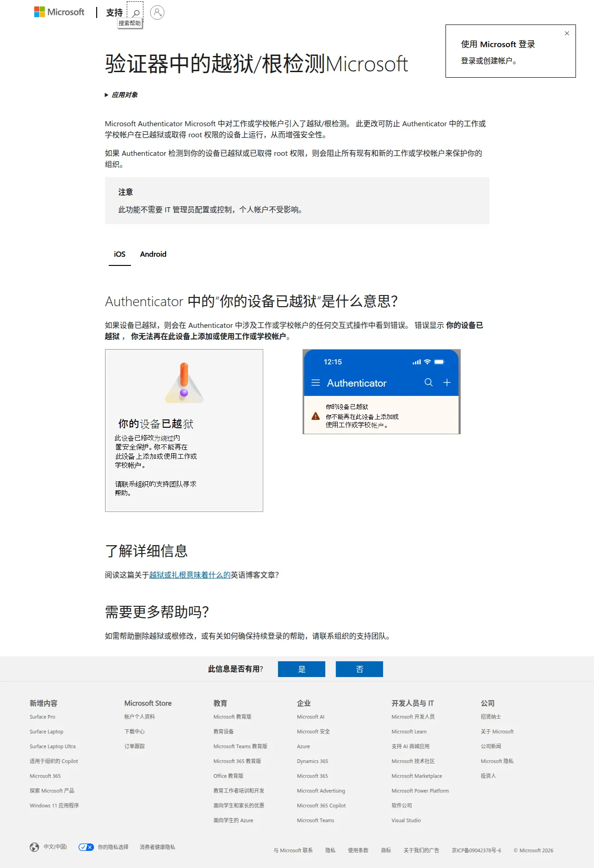
Task: Open Microsoft Marketplace footer link
Action: [417, 776]
